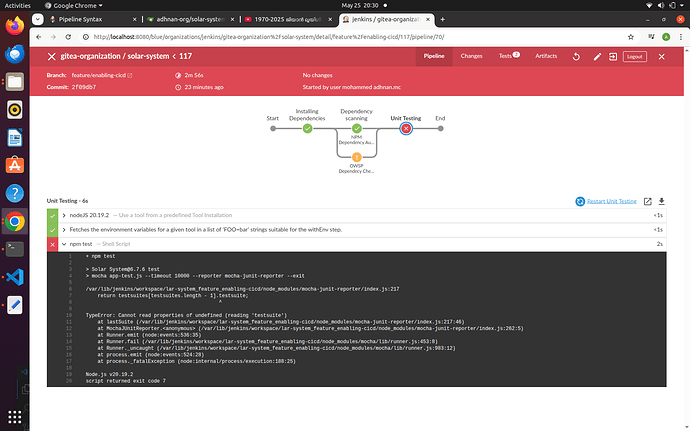Launch Firefox from the dock
The image size is (690, 431).
(15, 26)
